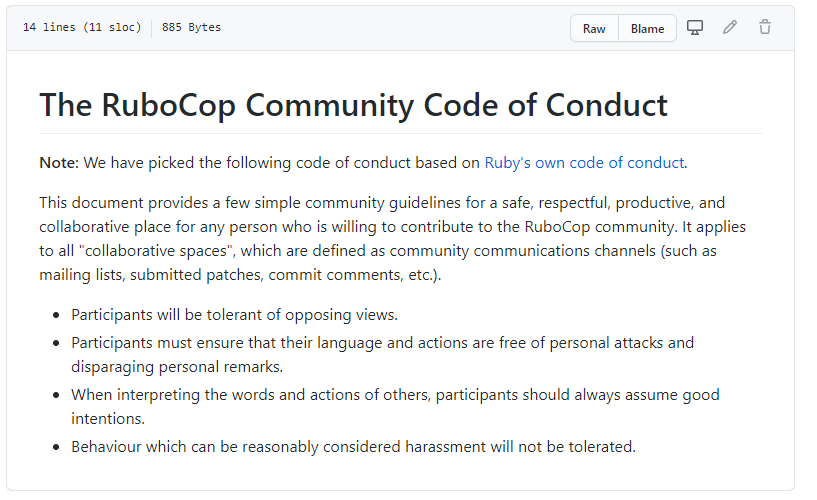This screenshot has width=817, height=500.
Task: Click the "assume good intentions" bullet item
Action: (x=395, y=395)
